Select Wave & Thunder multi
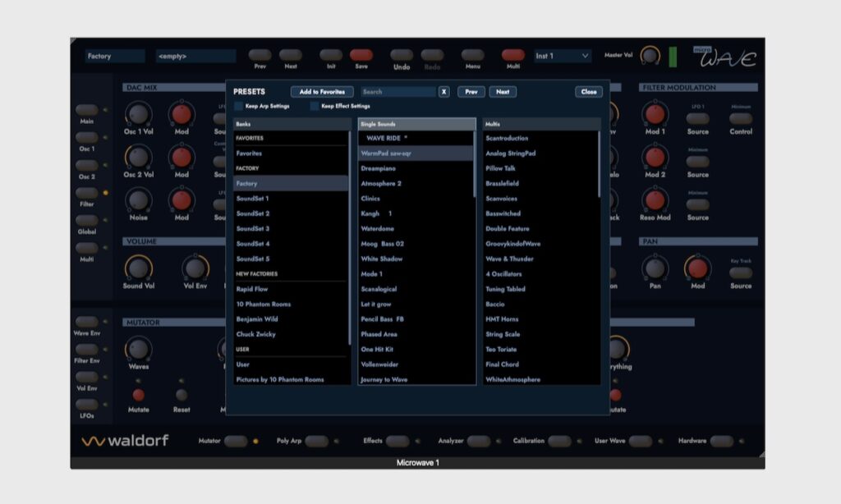This screenshot has width=841, height=504. [540, 259]
